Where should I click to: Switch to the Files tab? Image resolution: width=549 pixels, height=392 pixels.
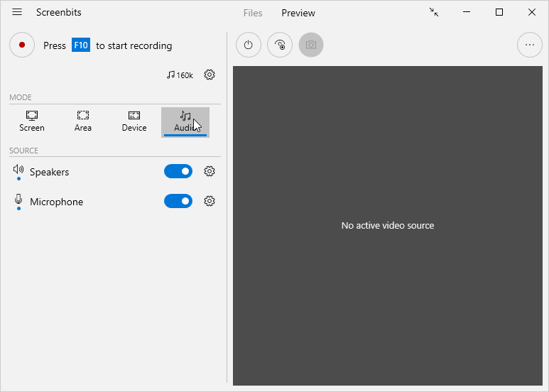pyautogui.click(x=253, y=13)
